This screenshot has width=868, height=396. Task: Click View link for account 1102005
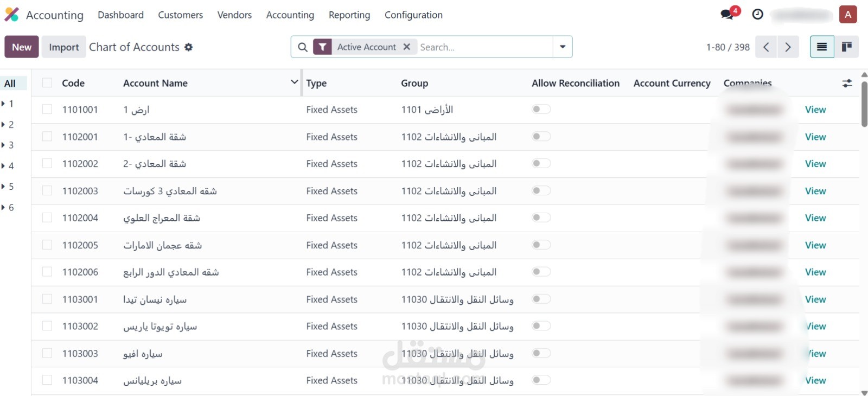[815, 245]
